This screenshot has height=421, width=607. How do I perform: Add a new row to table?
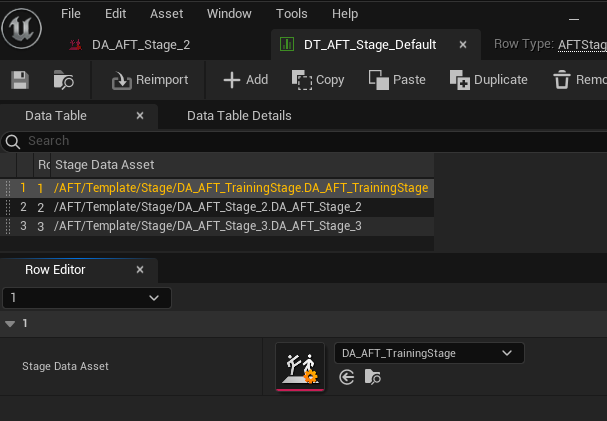click(x=245, y=80)
